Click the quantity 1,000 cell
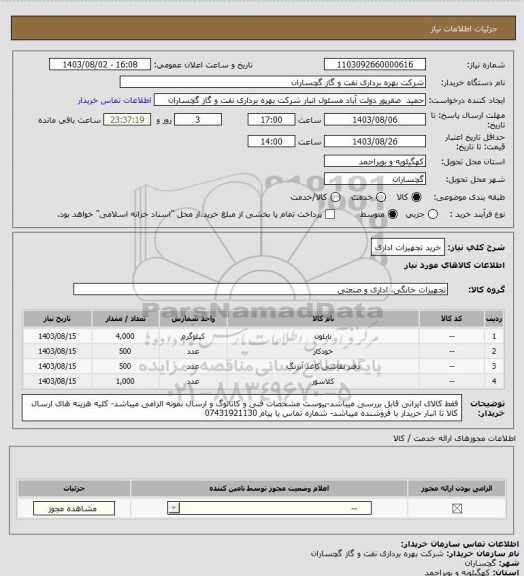Image resolution: width=524 pixels, height=576 pixels. [x=125, y=381]
